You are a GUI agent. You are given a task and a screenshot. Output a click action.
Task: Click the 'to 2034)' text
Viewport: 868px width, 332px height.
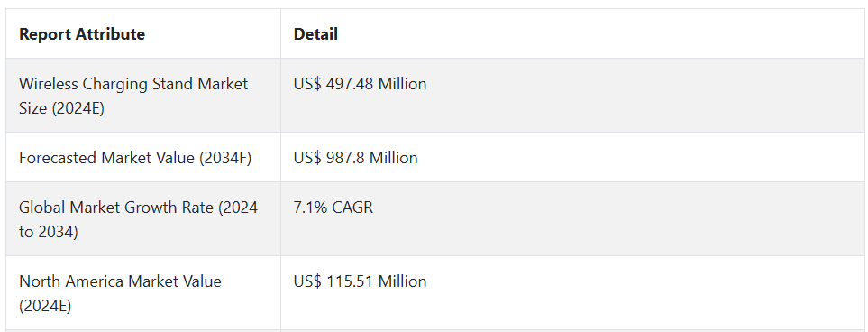tap(49, 232)
